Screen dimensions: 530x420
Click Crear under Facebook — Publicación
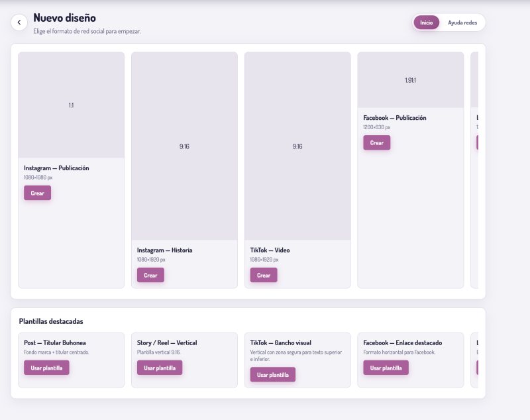(376, 142)
